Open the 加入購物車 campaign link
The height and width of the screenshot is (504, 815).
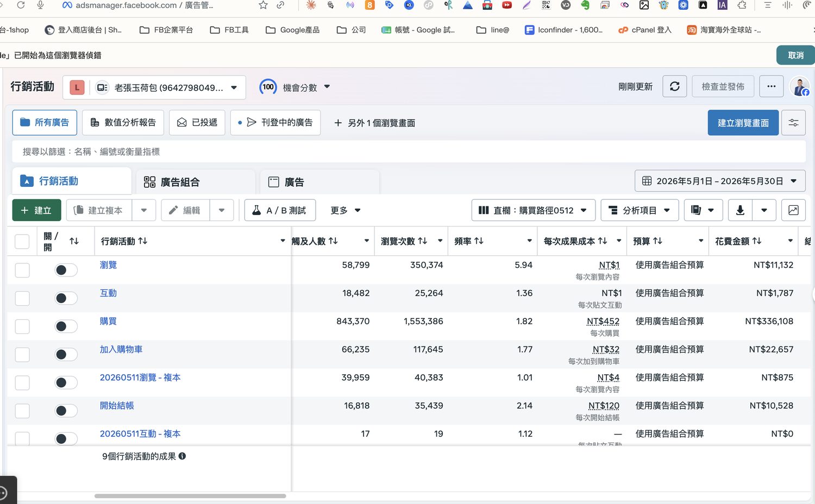121,349
